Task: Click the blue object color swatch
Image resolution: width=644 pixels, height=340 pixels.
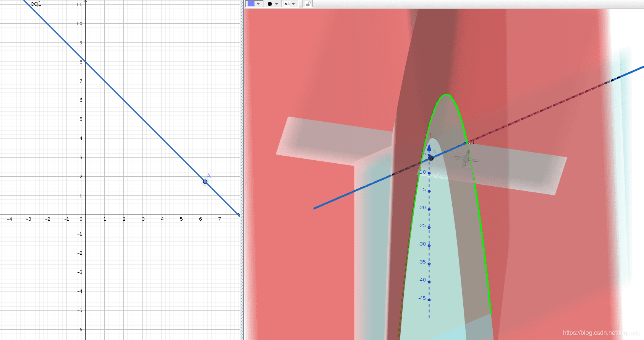Action: pos(251,4)
